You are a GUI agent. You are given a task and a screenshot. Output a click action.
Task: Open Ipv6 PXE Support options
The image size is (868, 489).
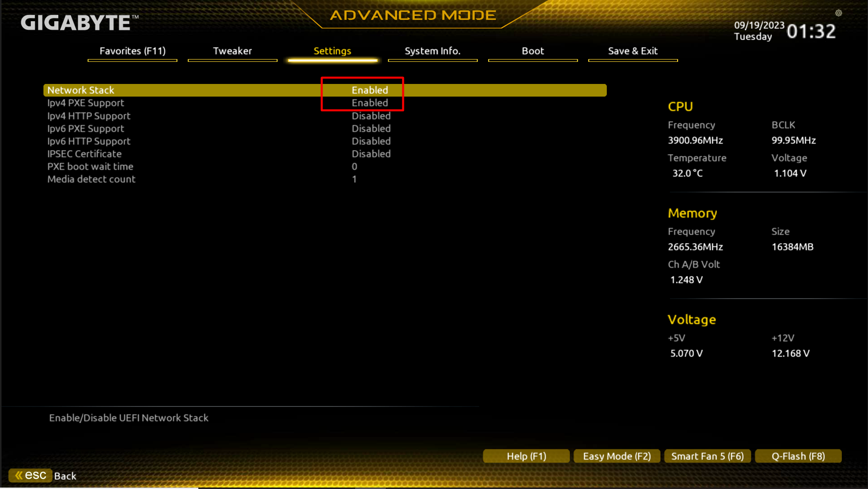(371, 128)
